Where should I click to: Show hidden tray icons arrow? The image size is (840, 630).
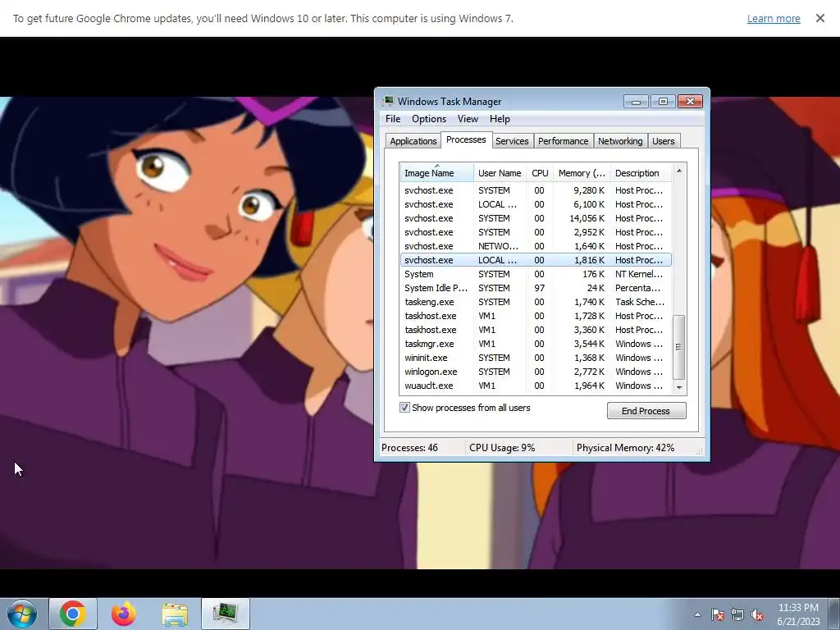pos(697,614)
